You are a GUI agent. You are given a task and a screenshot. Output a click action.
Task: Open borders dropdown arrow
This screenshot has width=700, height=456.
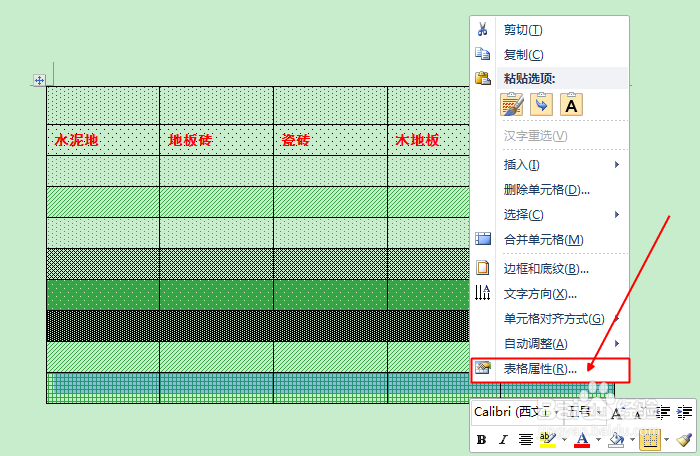pyautogui.click(x=666, y=440)
